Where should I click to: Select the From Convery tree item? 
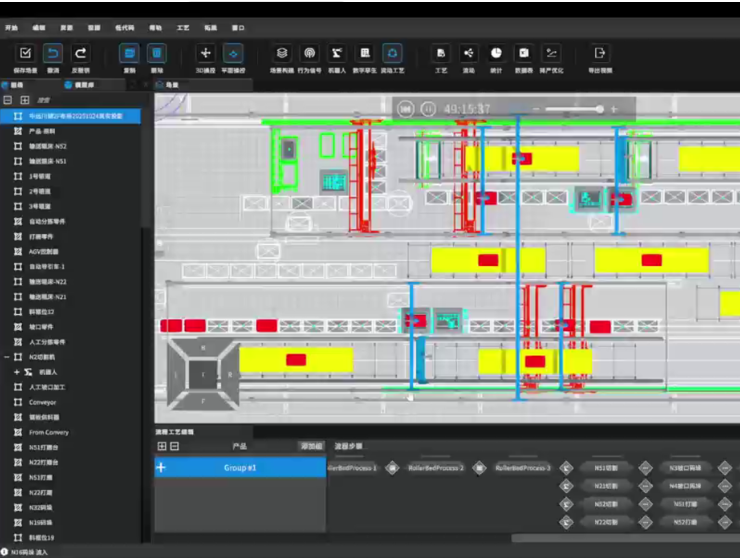[x=49, y=433]
